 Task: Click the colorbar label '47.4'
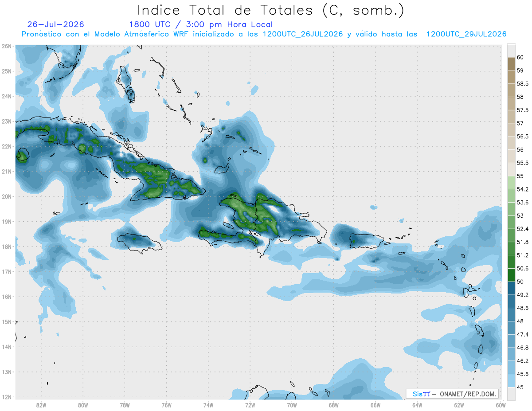point(522,334)
